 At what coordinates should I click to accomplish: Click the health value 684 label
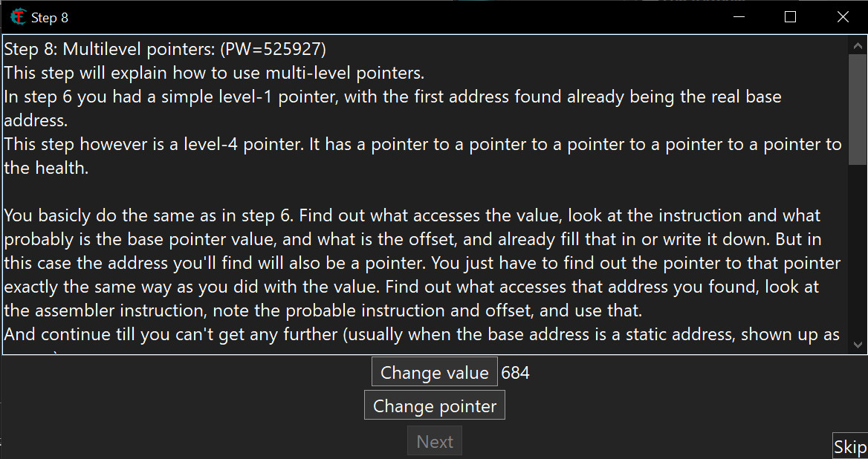(x=515, y=373)
